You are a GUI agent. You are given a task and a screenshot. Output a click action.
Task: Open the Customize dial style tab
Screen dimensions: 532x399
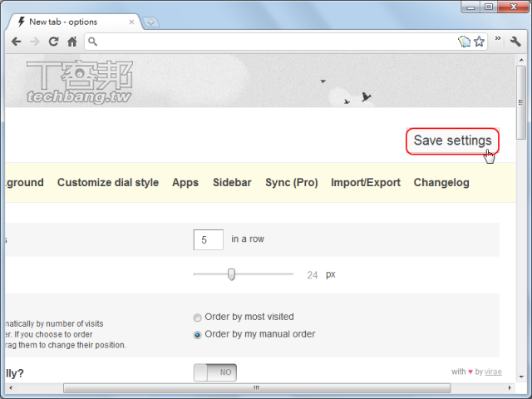point(107,183)
